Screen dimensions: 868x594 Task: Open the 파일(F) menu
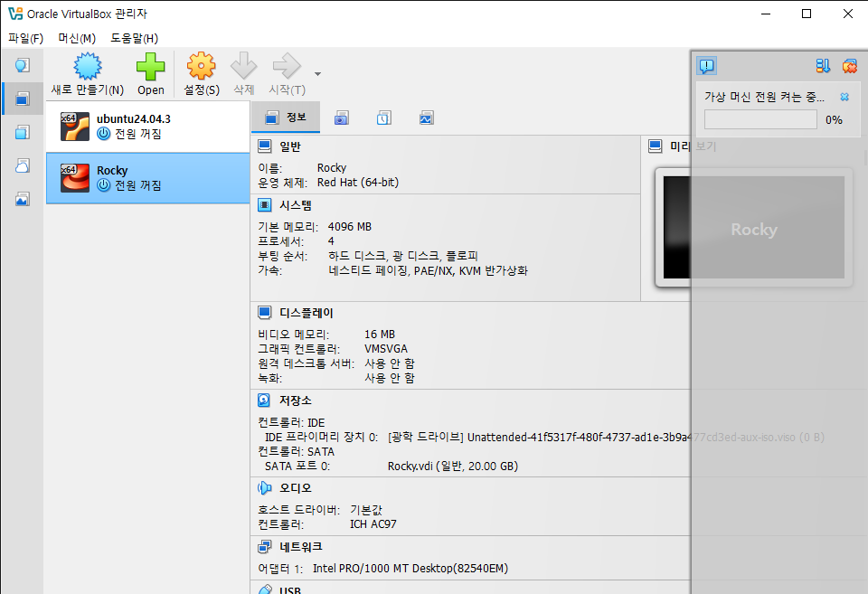[25, 38]
